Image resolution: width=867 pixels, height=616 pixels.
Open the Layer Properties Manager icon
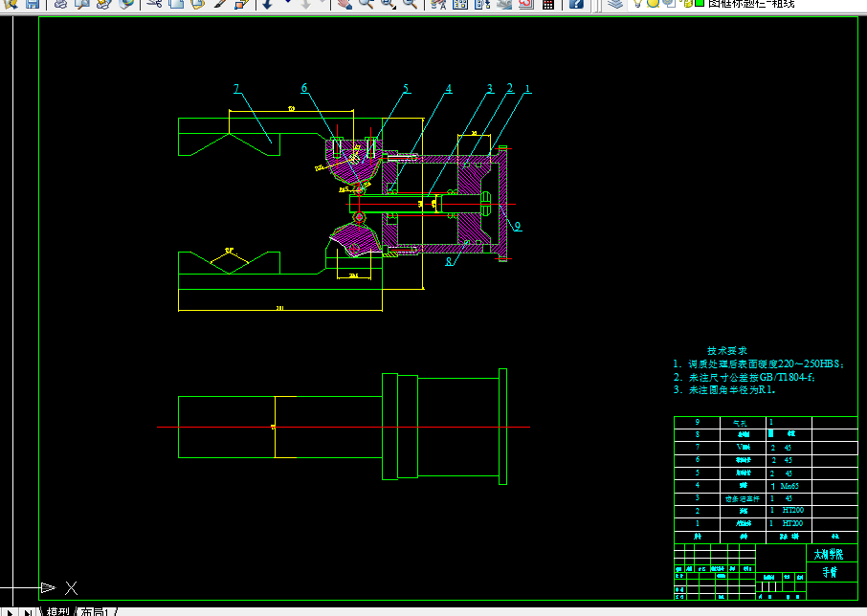tap(615, 4)
